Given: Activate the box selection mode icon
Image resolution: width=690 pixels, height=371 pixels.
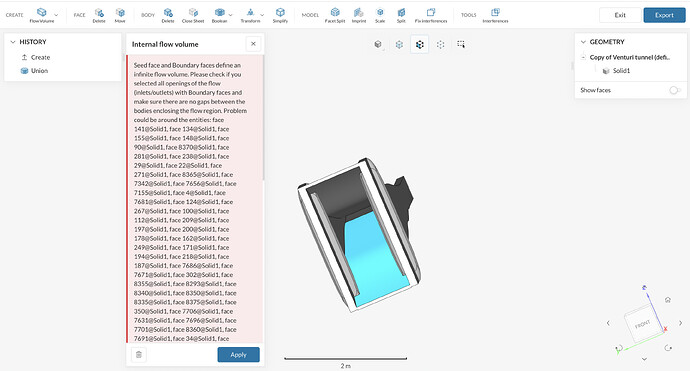Looking at the screenshot, I should [x=461, y=44].
